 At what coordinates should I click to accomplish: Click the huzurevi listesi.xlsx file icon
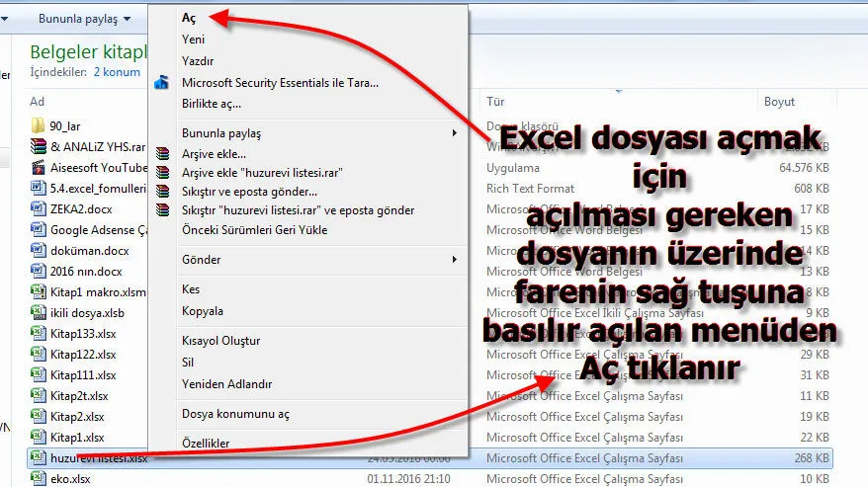tap(38, 458)
